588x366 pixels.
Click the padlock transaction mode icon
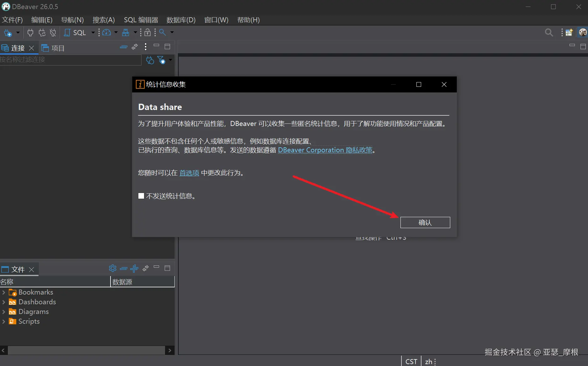pos(147,33)
